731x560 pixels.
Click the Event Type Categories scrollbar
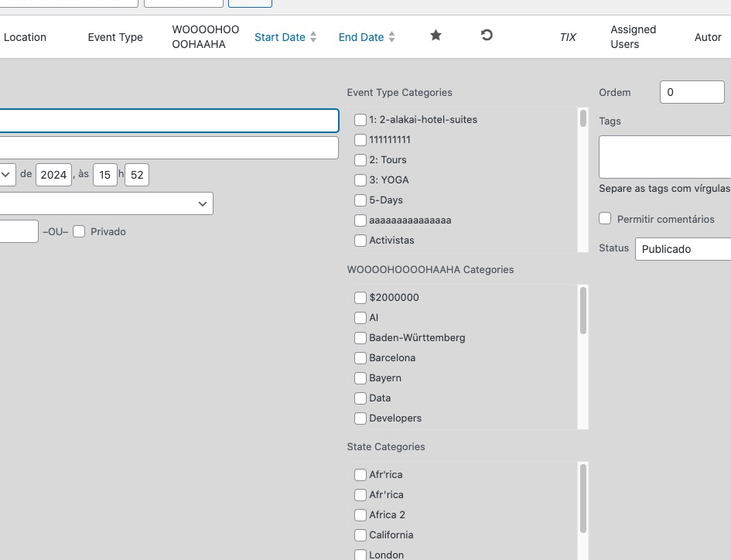click(582, 118)
